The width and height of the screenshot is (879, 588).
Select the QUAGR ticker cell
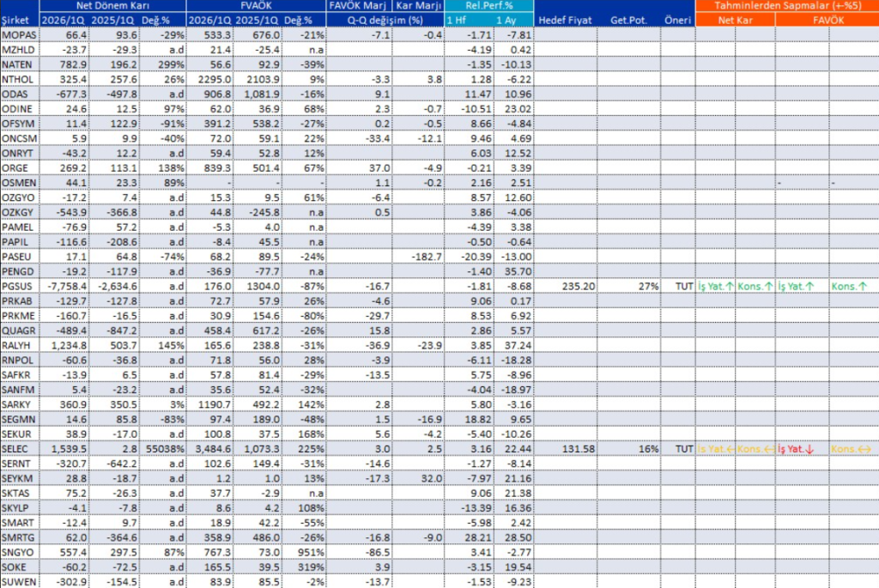tap(19, 330)
